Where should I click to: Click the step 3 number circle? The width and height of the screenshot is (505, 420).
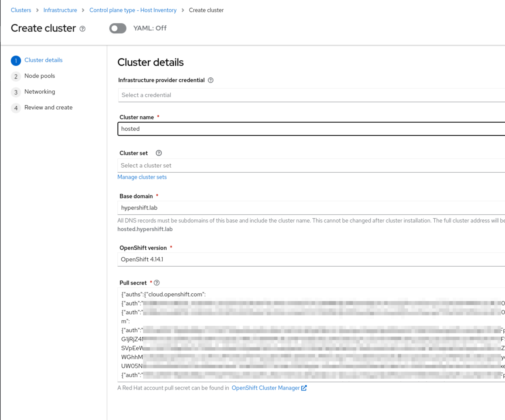(x=16, y=92)
